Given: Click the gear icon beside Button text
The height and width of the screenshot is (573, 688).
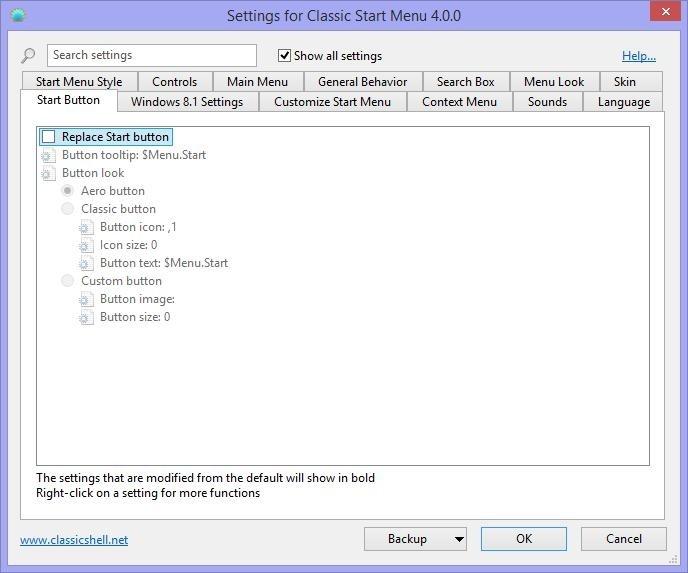Looking at the screenshot, I should tap(86, 263).
